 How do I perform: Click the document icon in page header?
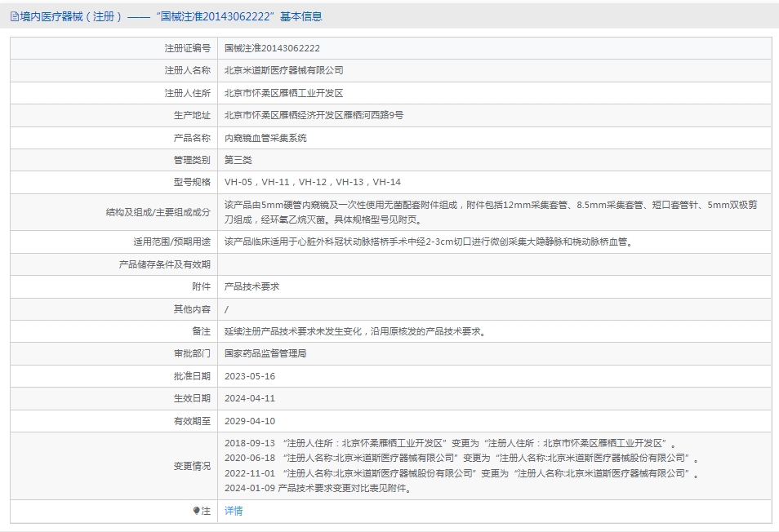click(x=15, y=16)
